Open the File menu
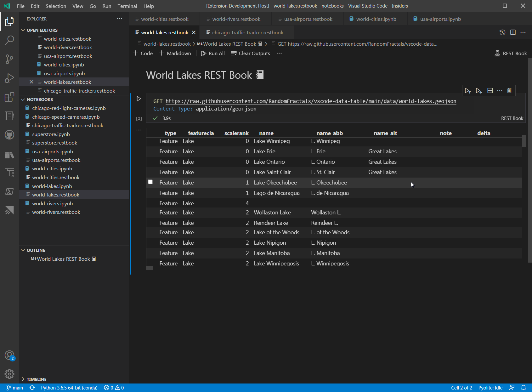Screen dimensions: 532x392 coord(21,6)
